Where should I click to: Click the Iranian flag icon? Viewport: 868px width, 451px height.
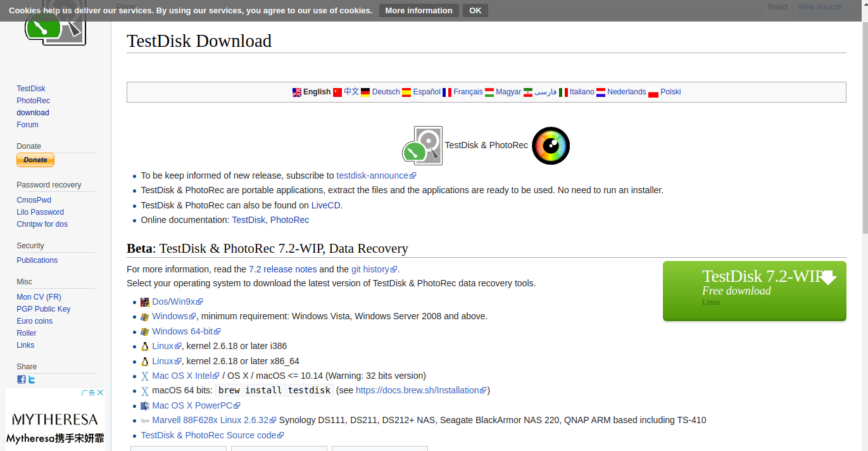528,92
